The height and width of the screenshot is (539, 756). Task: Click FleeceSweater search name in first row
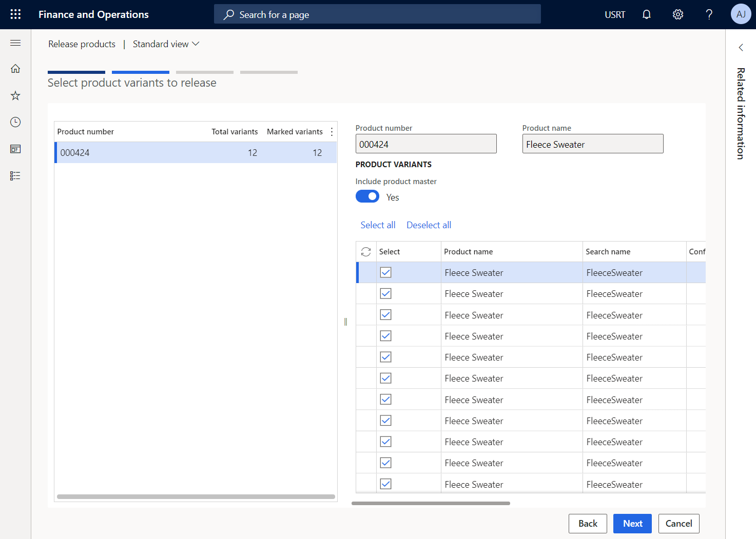point(614,273)
